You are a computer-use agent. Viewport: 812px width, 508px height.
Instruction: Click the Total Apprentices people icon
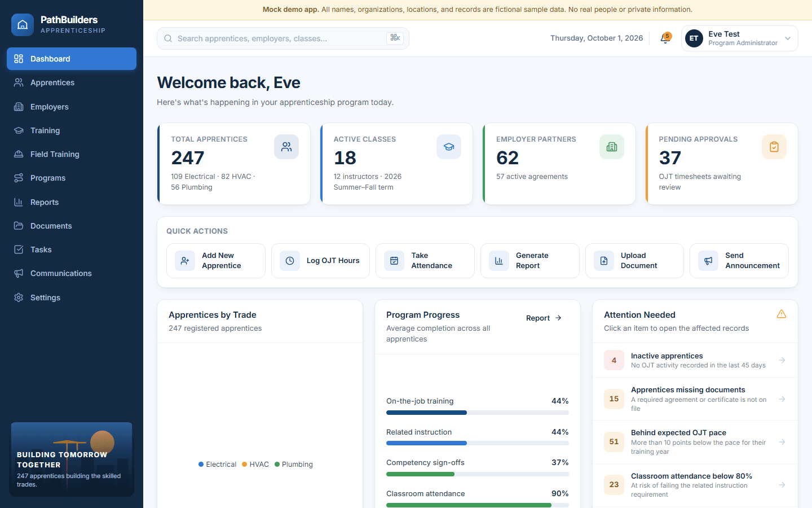pos(286,147)
